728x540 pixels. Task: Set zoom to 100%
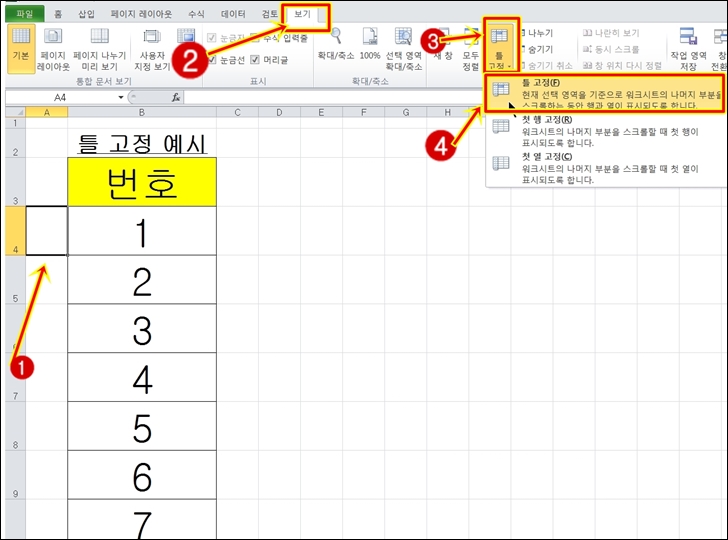click(x=370, y=44)
